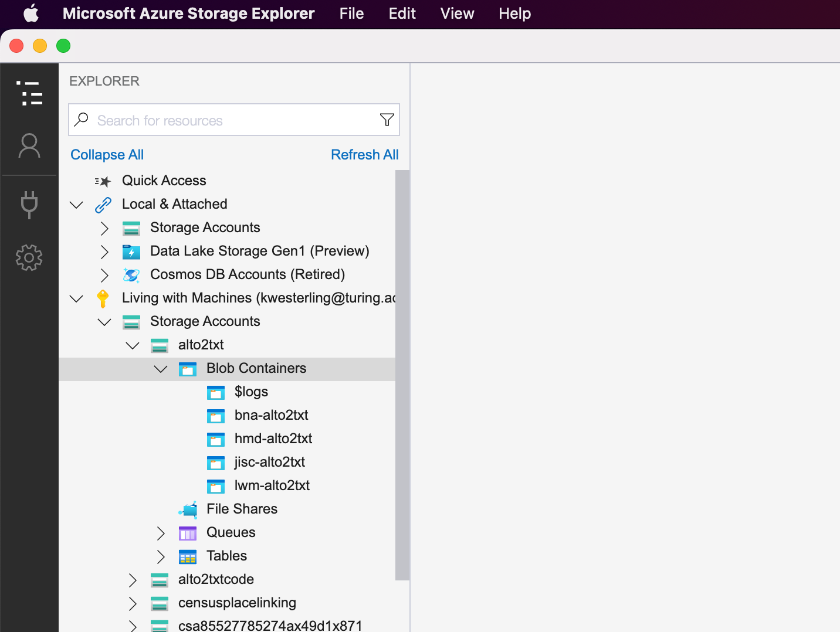Select the csa85527785274ax49d1x871 storage account label
The image size is (840, 632).
[x=270, y=625]
